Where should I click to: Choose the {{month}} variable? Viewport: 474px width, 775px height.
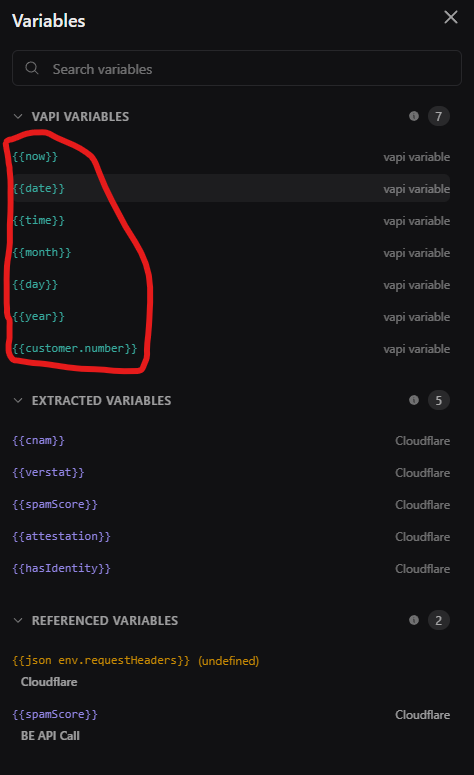(x=231, y=253)
